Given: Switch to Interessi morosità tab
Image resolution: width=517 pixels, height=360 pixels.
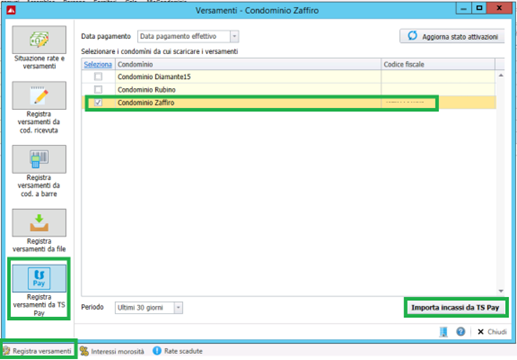Looking at the screenshot, I should [x=112, y=351].
